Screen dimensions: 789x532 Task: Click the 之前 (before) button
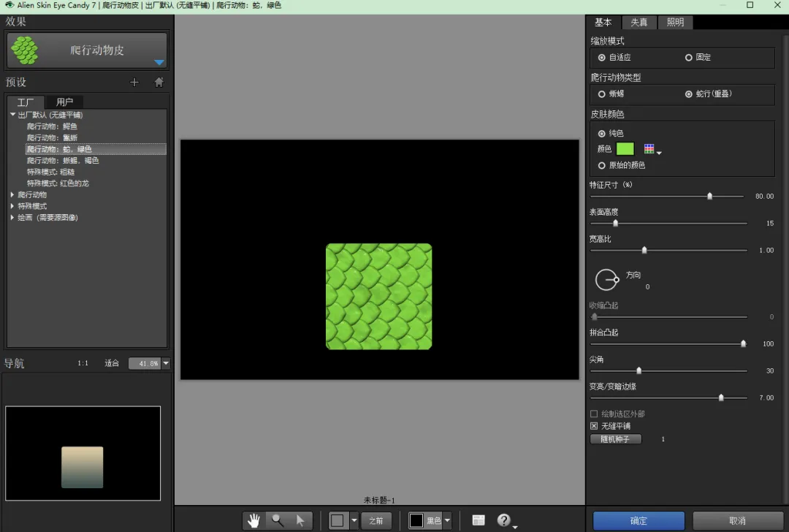click(x=376, y=520)
